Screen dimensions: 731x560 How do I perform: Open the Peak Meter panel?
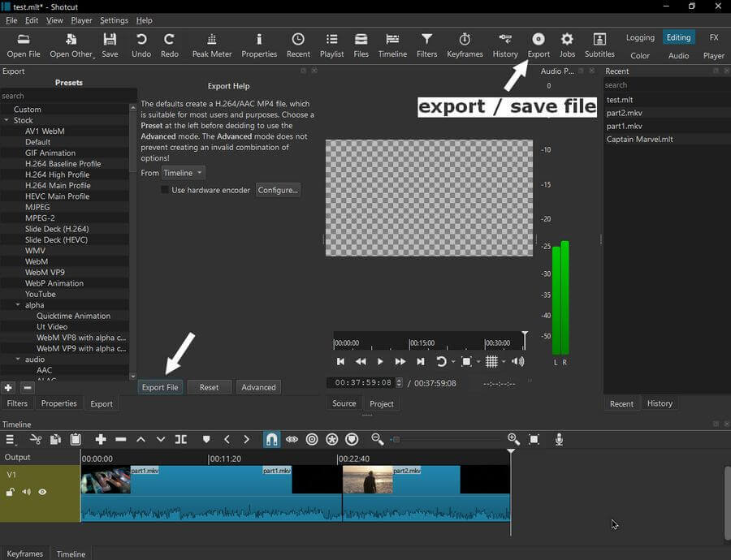tap(212, 45)
